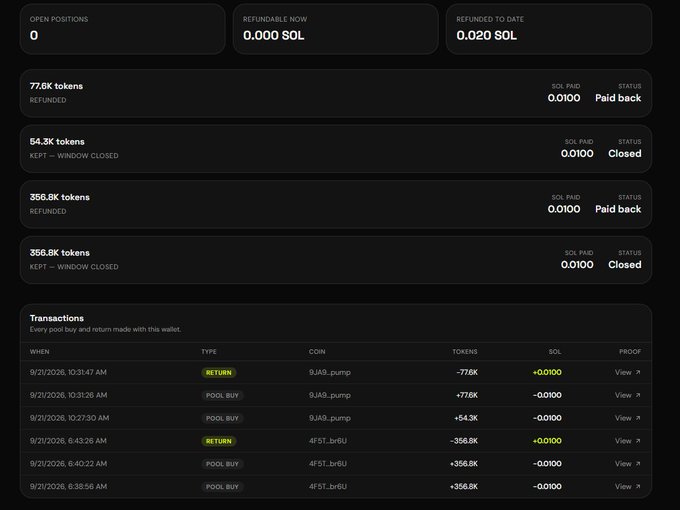Click the TYPE column header
The width and height of the screenshot is (680, 510).
click(209, 352)
